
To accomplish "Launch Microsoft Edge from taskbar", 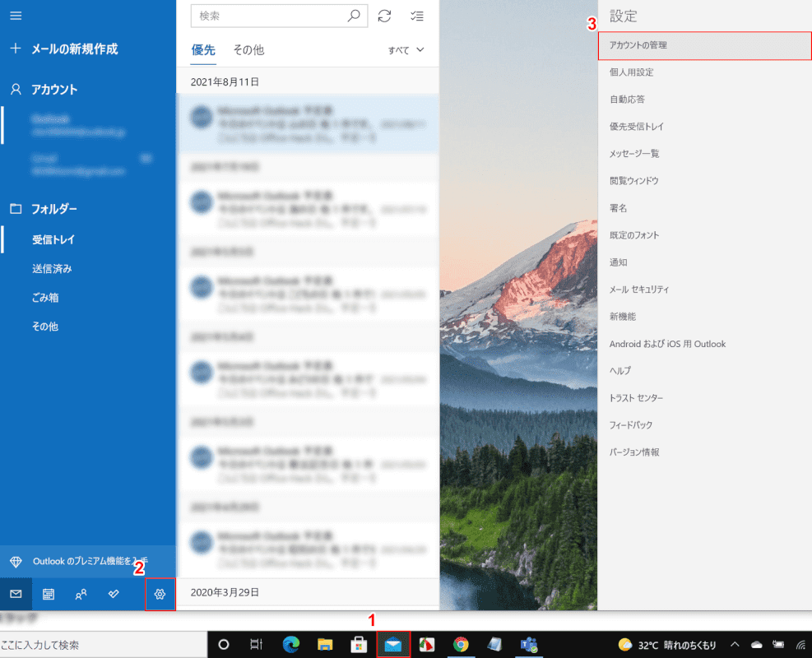I will (x=291, y=645).
